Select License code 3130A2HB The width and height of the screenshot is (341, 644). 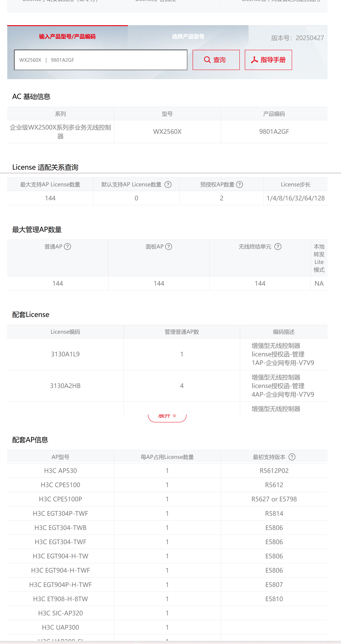(x=65, y=386)
